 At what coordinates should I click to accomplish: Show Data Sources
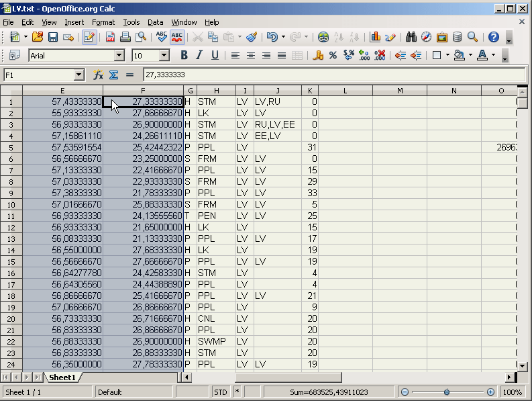457,37
